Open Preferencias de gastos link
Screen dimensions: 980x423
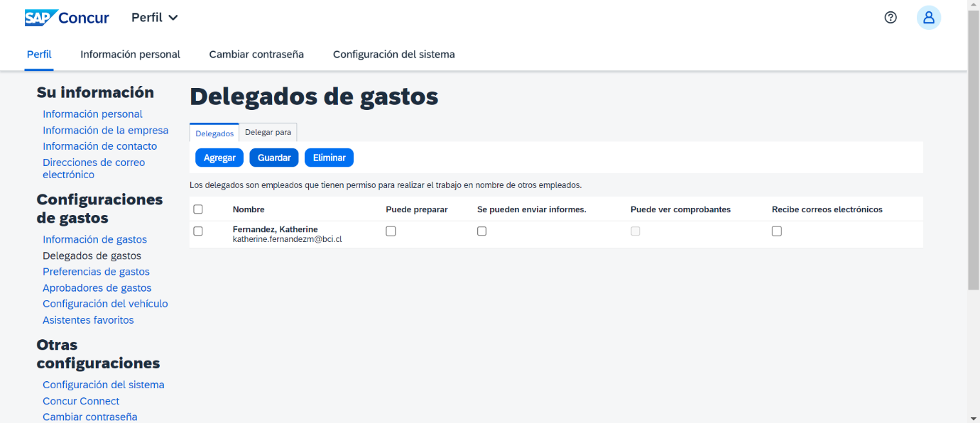[x=97, y=272]
